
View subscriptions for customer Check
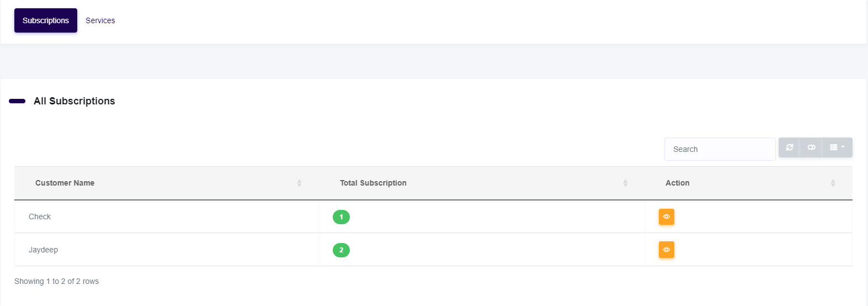tap(666, 217)
